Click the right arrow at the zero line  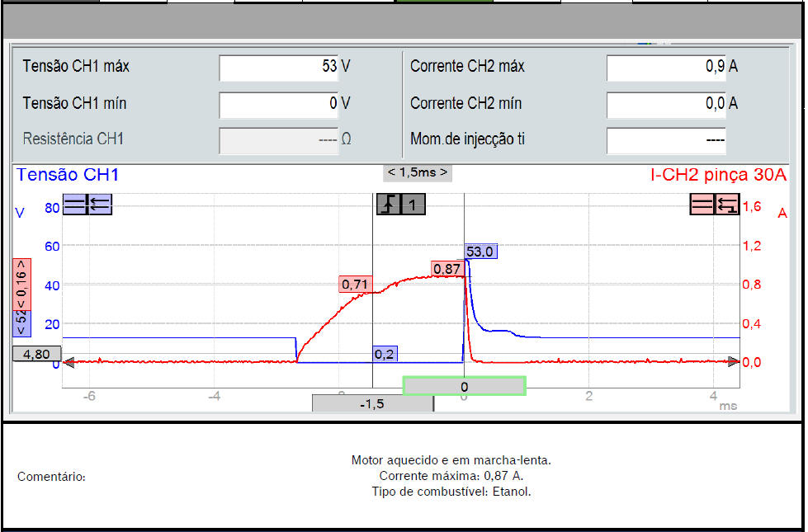click(734, 361)
